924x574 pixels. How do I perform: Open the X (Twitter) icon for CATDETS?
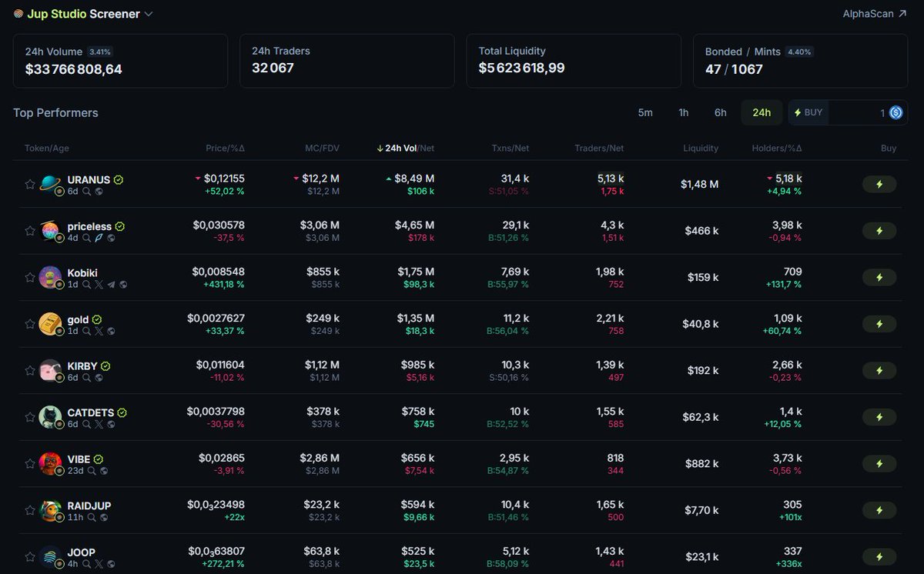[x=99, y=425]
